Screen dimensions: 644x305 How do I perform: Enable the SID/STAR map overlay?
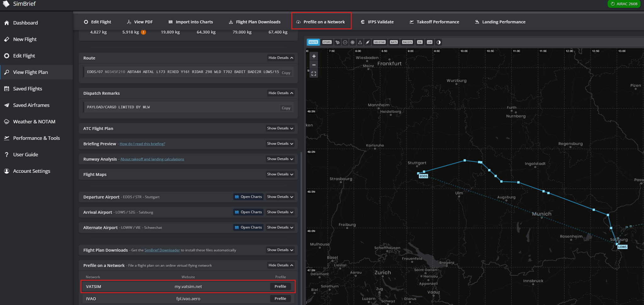coord(379,42)
